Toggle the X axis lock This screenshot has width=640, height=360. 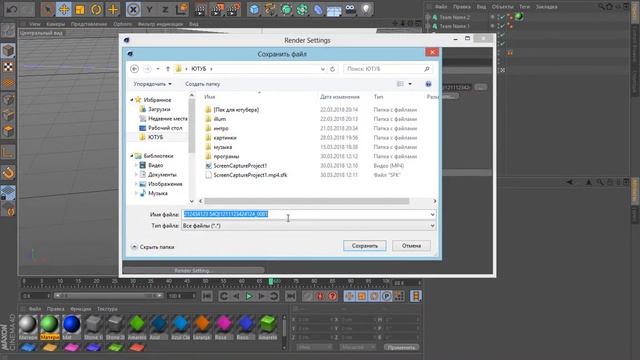click(x=133, y=9)
